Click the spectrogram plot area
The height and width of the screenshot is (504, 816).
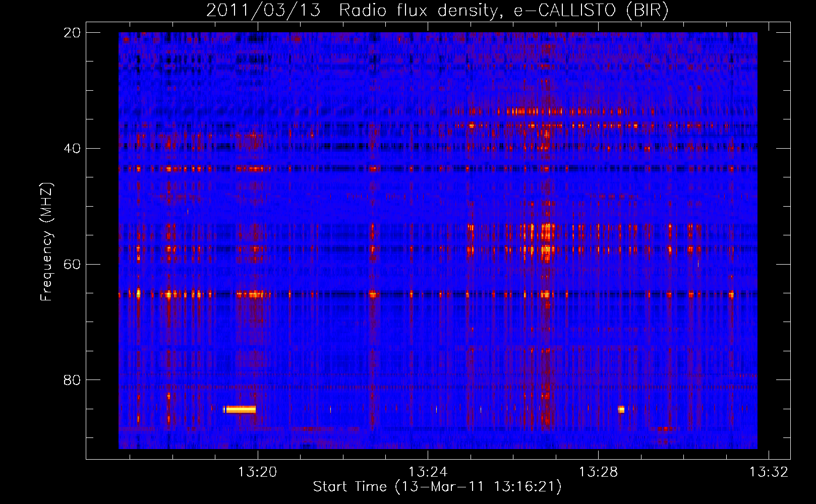(438, 240)
